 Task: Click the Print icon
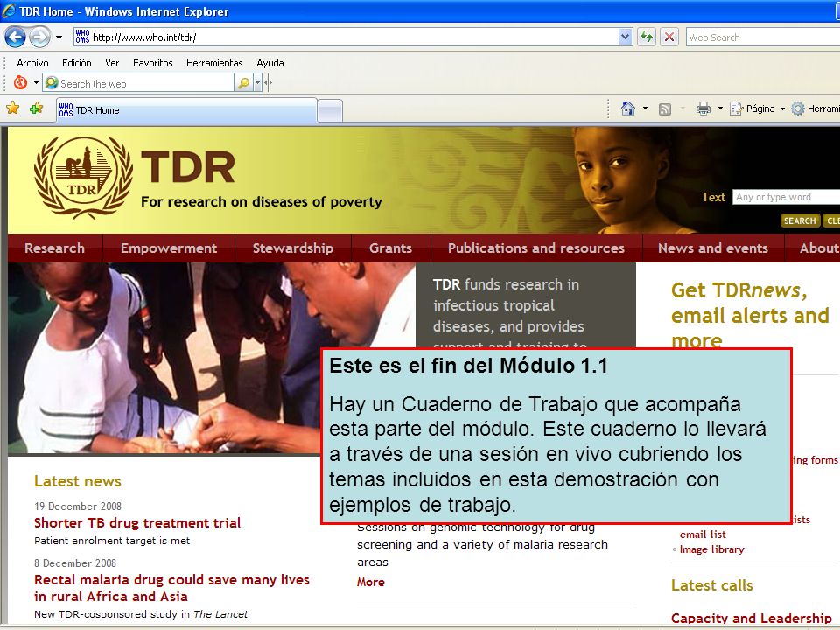pyautogui.click(x=703, y=108)
